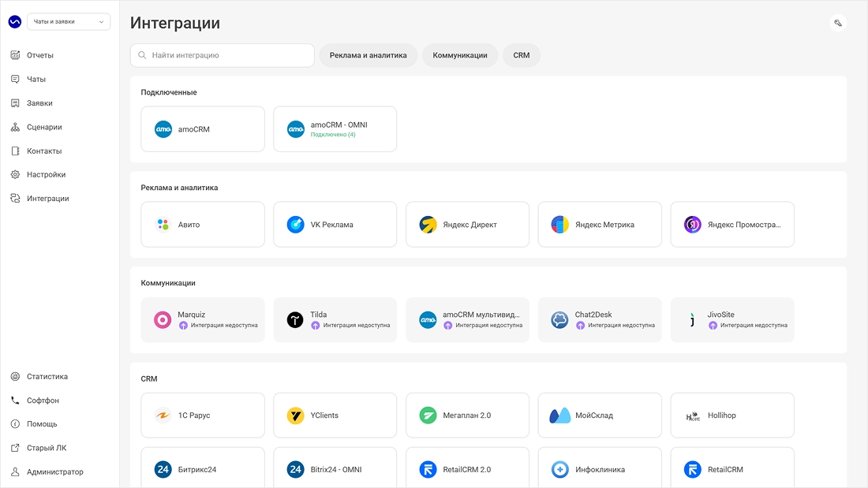Open the Мегаплан 2.0 integration

[x=467, y=415]
